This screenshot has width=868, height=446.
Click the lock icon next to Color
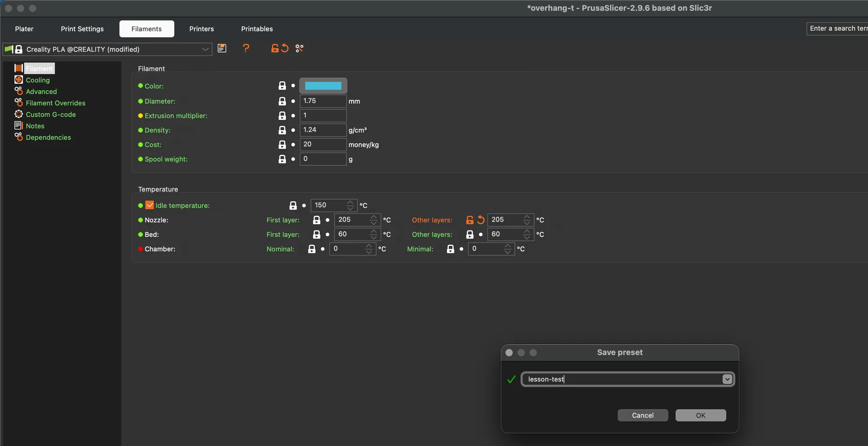pyautogui.click(x=282, y=86)
